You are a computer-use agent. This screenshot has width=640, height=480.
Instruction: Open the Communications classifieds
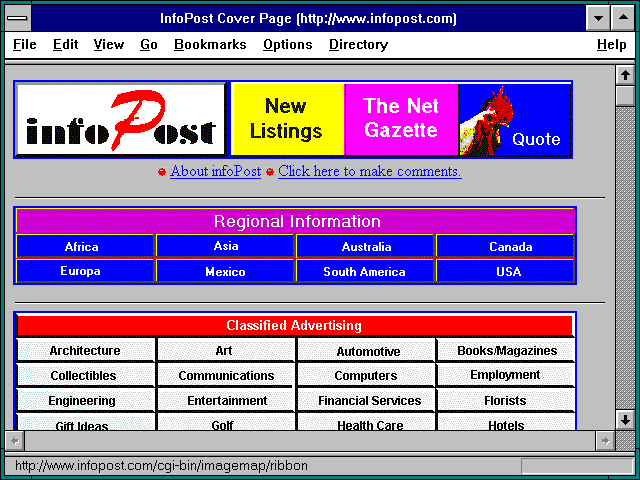click(225, 375)
